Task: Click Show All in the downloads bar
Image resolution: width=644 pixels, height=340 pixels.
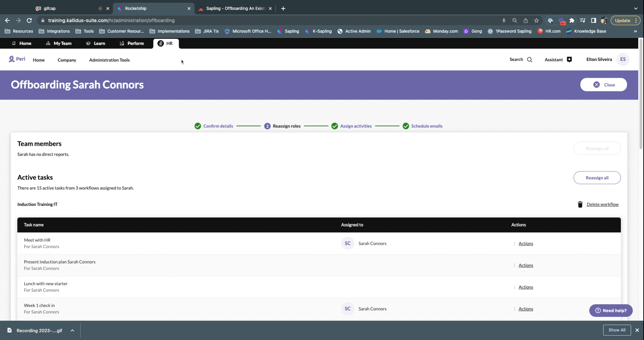Action: coord(616,330)
